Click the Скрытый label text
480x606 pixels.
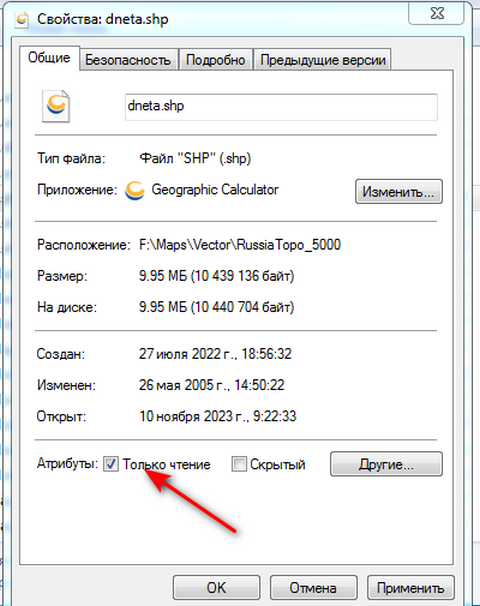coord(277,464)
